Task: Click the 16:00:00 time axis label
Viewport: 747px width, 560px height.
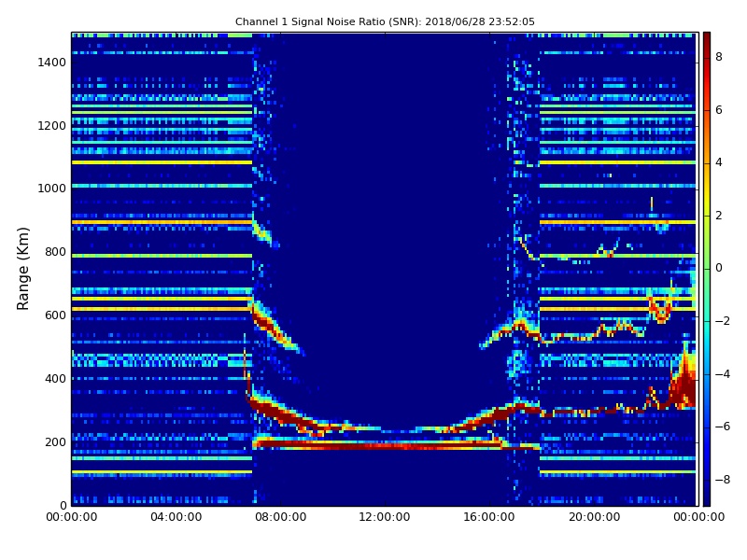Action: (489, 517)
